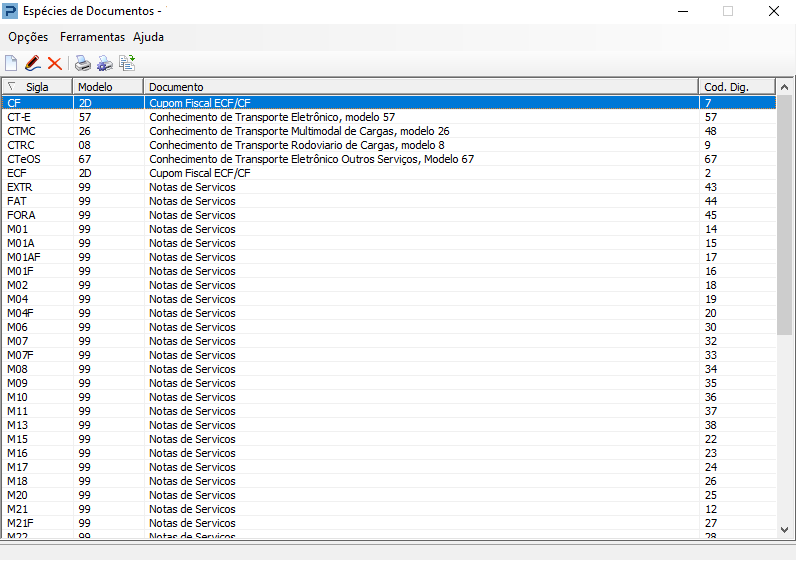Open the Opções menu
The width and height of the screenshot is (796, 561).
pyautogui.click(x=28, y=37)
